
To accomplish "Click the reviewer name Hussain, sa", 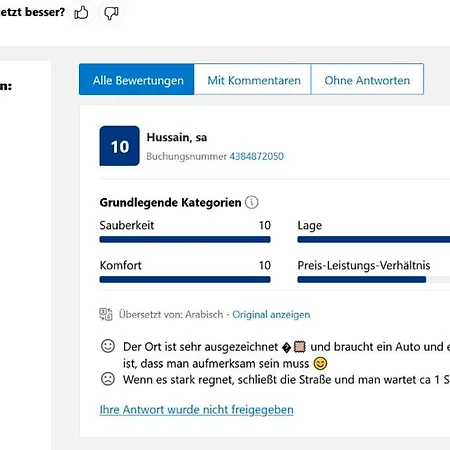I will tap(177, 137).
